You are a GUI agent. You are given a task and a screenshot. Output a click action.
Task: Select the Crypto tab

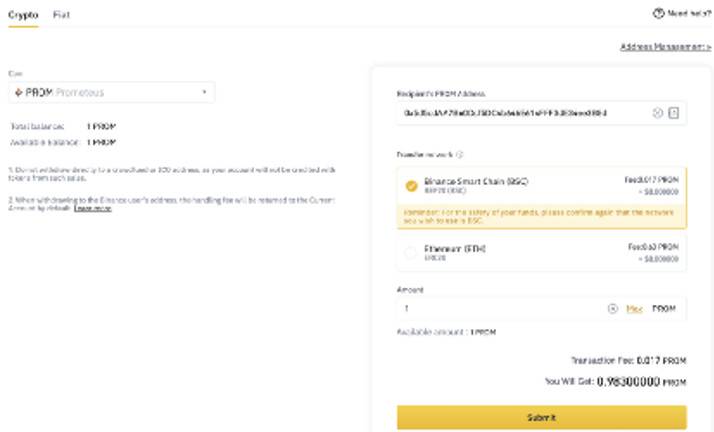(x=23, y=15)
